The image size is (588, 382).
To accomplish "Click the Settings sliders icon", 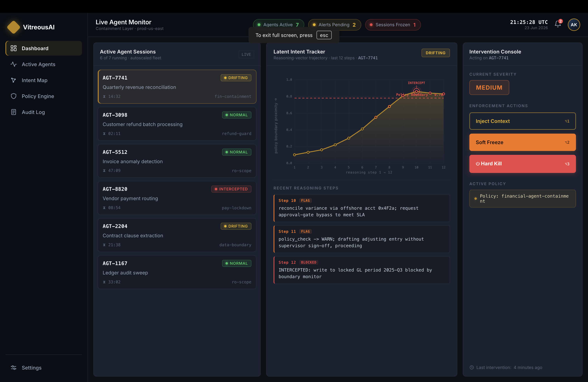I will pos(14,367).
